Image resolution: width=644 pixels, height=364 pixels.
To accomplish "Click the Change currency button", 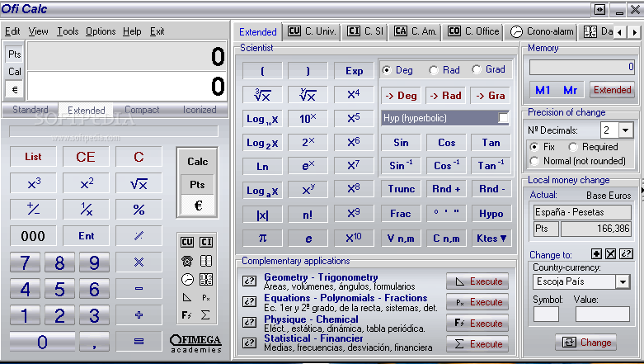I will (586, 343).
